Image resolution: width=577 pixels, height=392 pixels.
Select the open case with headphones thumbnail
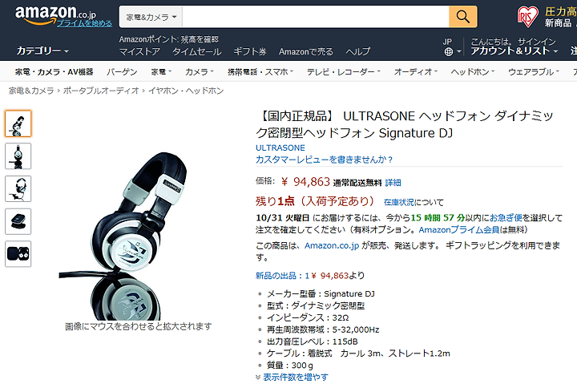(18, 253)
